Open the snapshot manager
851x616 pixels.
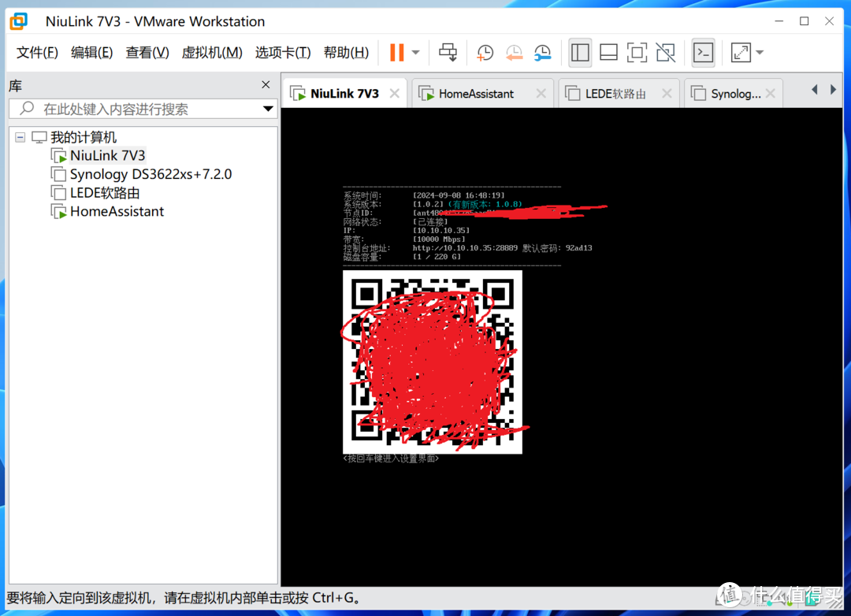[542, 53]
